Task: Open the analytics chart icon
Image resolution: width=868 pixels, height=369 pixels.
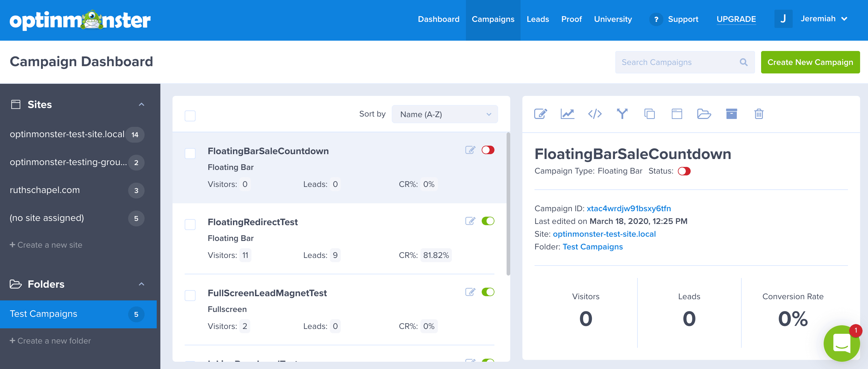Action: [x=567, y=114]
